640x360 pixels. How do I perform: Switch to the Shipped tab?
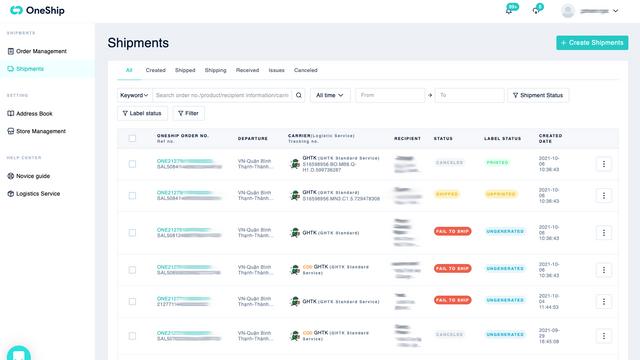(x=185, y=70)
